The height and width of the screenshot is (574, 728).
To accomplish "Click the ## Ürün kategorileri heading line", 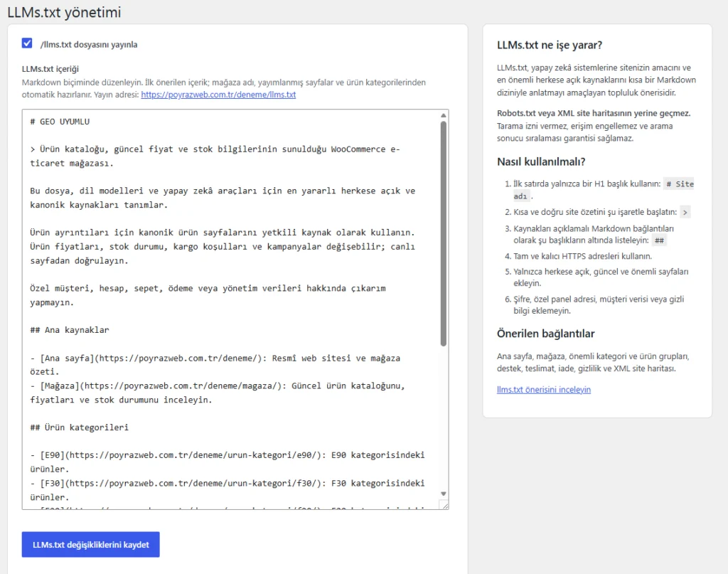I will (80, 427).
